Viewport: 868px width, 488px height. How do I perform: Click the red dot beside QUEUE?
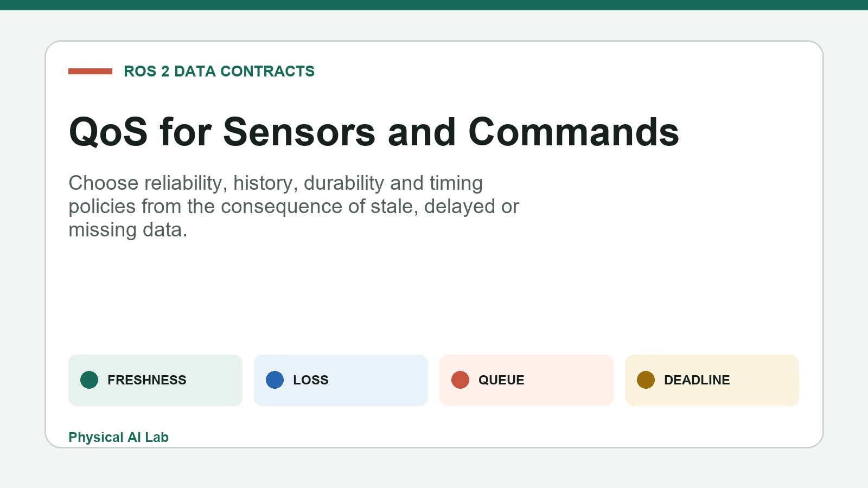[460, 380]
